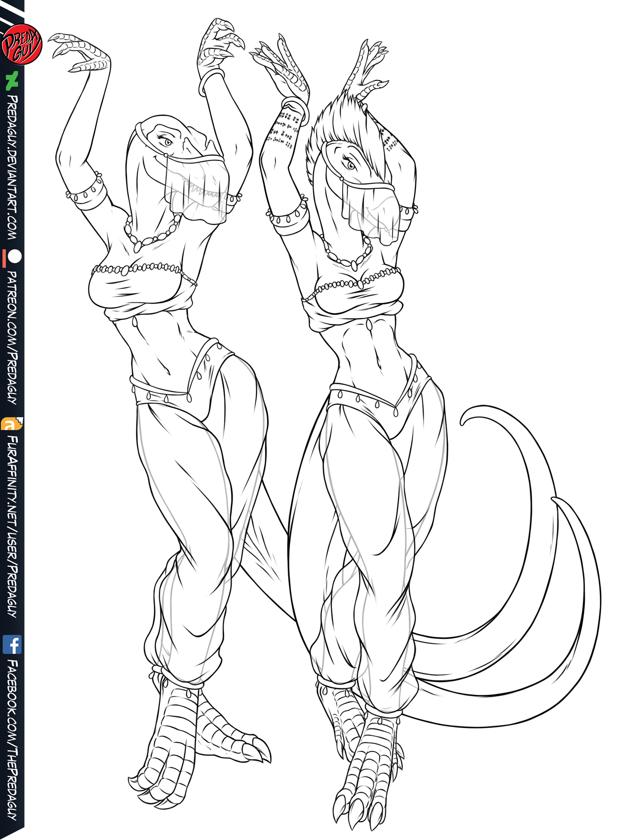Click the left dancer's eye
This screenshot has height=840, width=618.
tap(165, 142)
